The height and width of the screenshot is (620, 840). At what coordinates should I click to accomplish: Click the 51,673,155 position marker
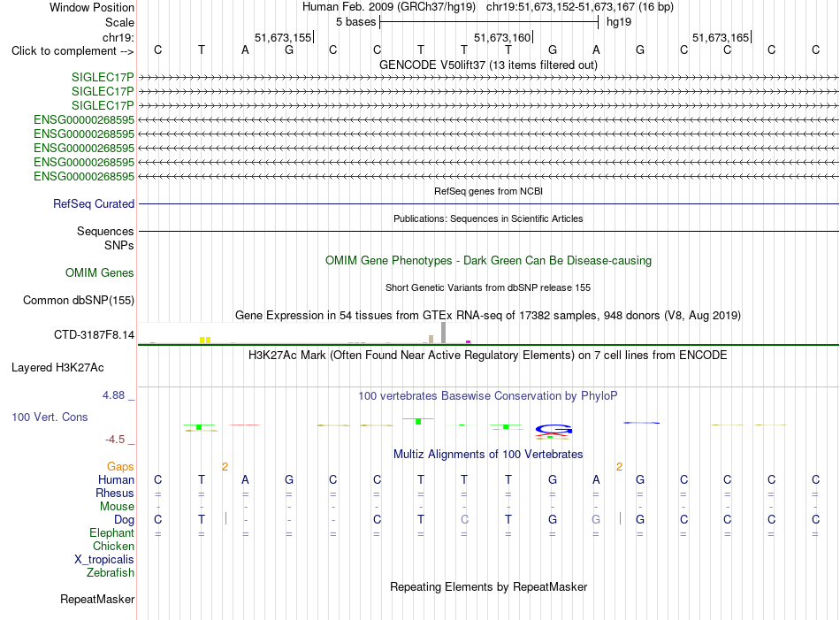(284, 37)
